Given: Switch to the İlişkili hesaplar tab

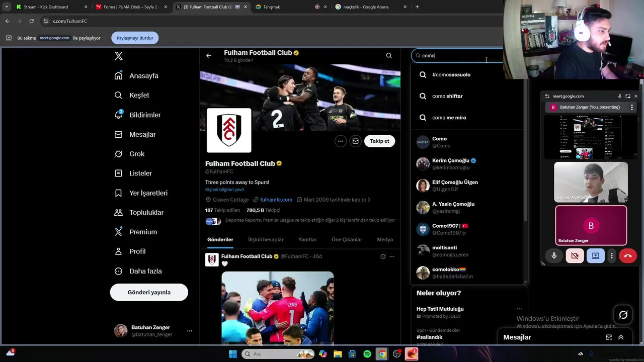Looking at the screenshot, I should [266, 239].
